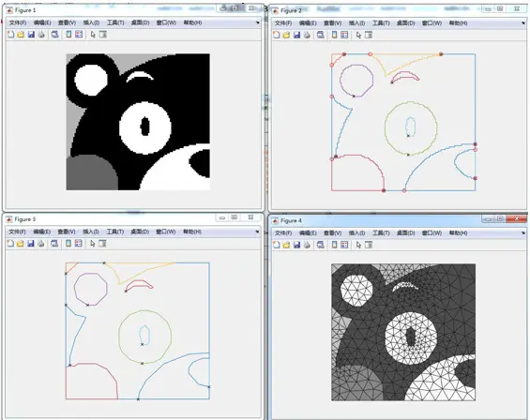Insert colorbar using Figure 2 toolbar icon
The image size is (530, 420).
click(334, 35)
